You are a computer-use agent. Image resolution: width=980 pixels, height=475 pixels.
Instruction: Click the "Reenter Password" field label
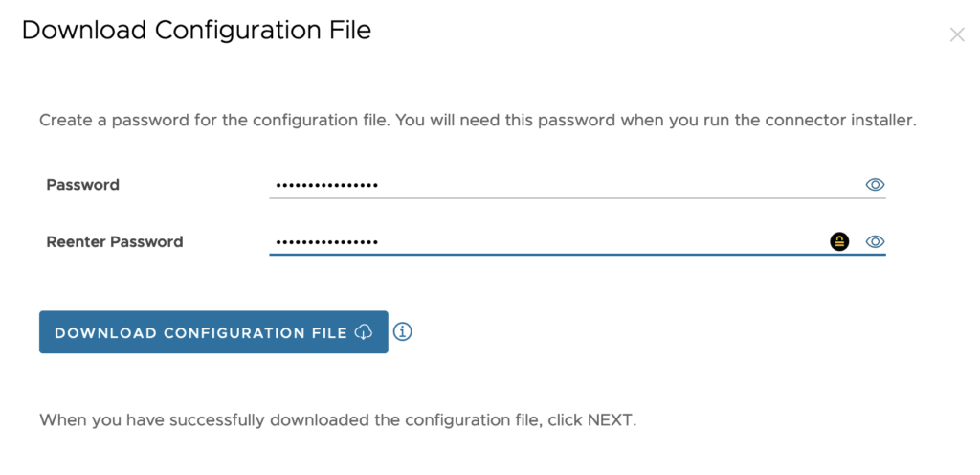pos(115,242)
